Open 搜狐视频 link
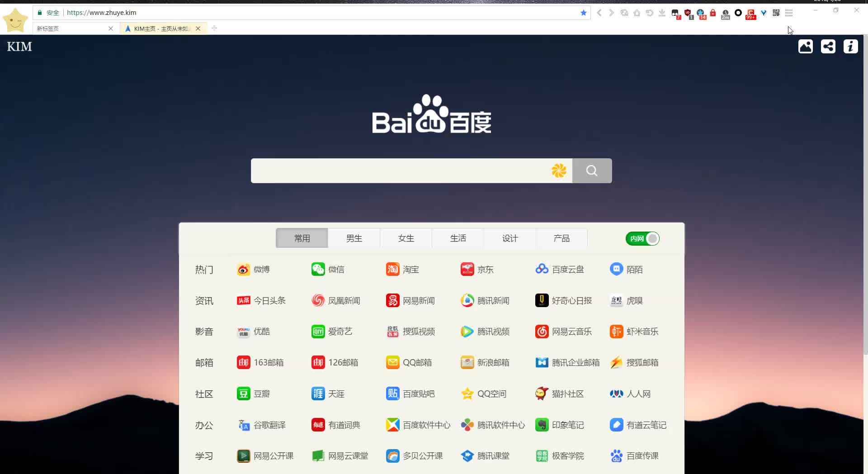The image size is (868, 474). (410, 332)
